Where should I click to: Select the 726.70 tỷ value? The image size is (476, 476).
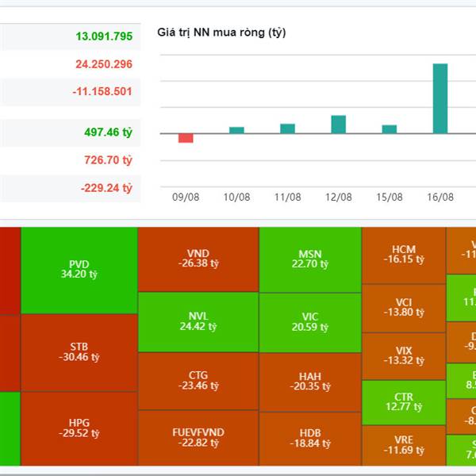(x=109, y=160)
